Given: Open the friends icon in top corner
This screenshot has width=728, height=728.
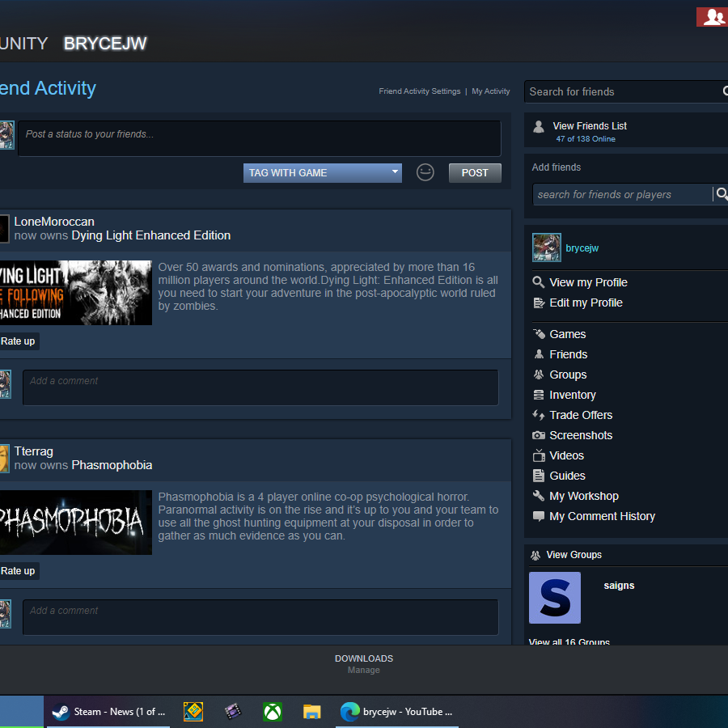Looking at the screenshot, I should click(713, 17).
